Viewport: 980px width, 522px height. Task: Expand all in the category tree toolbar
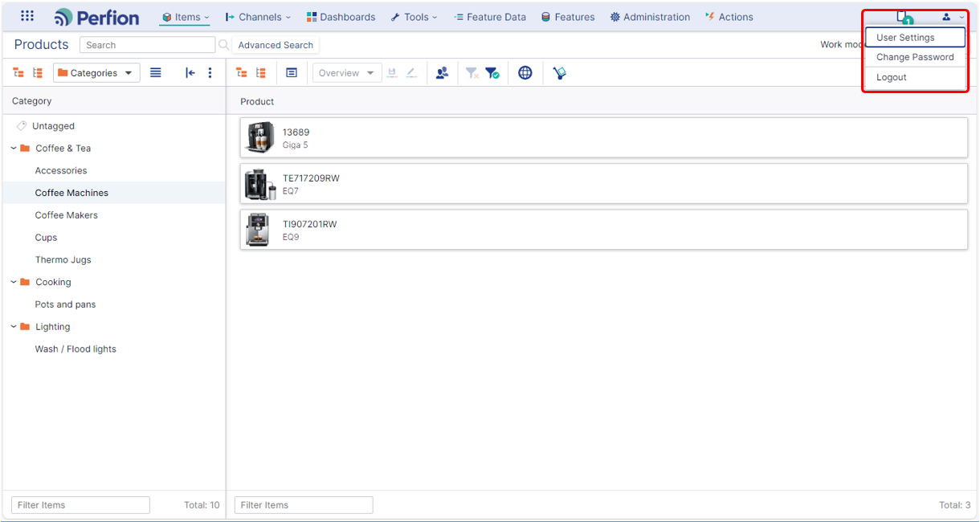[38, 73]
